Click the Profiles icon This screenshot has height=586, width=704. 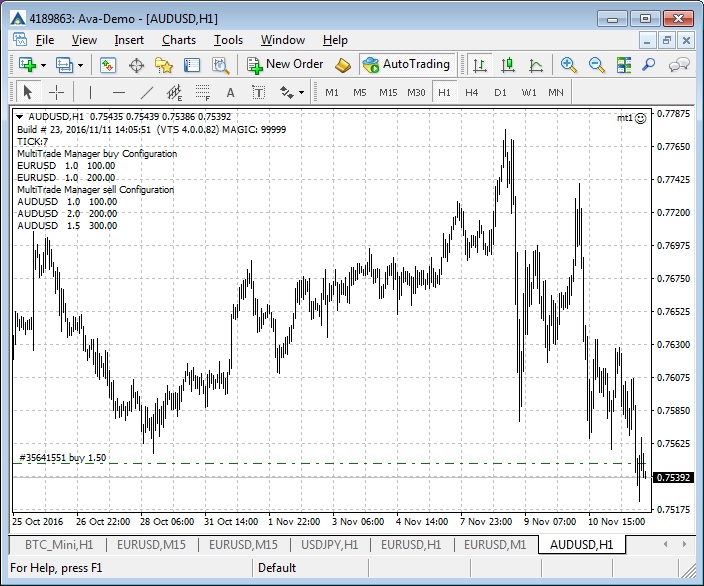(x=64, y=65)
